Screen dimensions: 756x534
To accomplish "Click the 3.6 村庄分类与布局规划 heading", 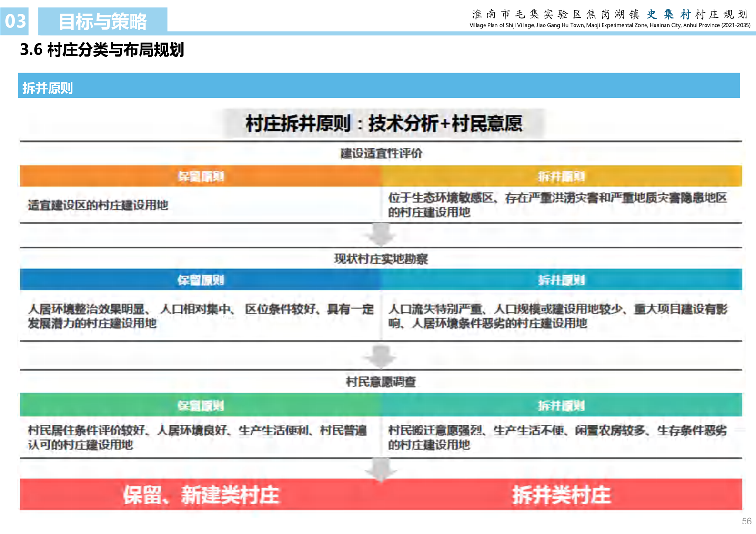I will point(102,49).
